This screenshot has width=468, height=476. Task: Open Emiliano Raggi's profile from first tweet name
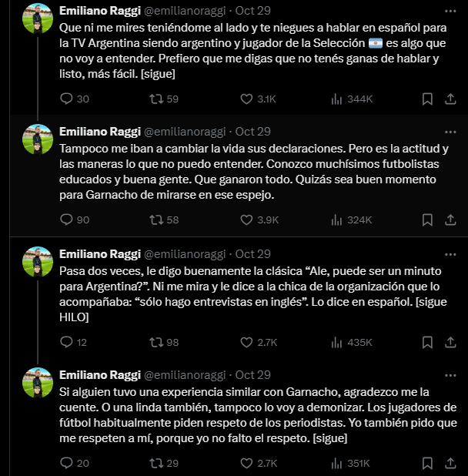point(99,11)
